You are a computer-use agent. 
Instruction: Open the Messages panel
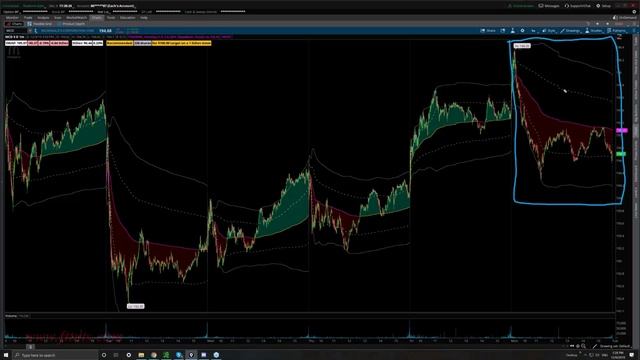click(549, 6)
